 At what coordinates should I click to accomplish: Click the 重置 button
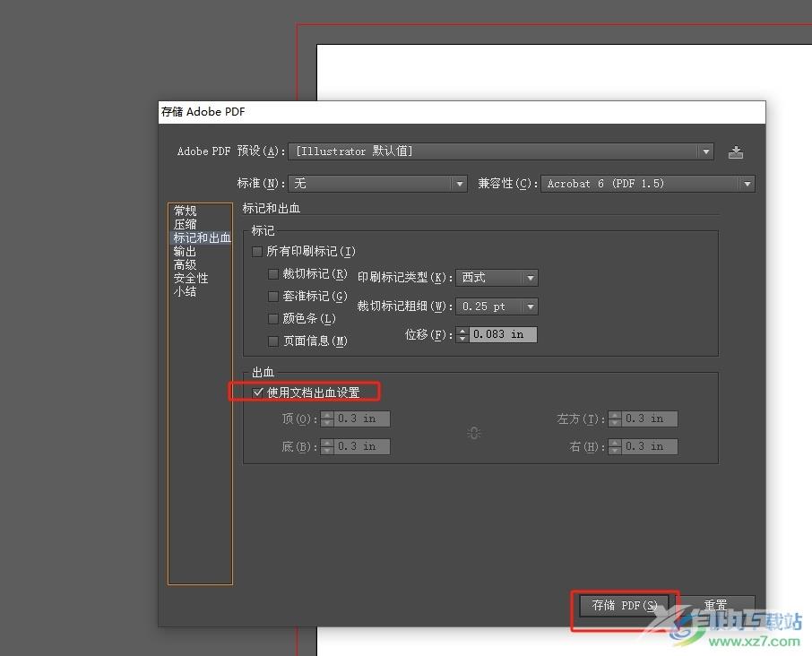pyautogui.click(x=716, y=605)
